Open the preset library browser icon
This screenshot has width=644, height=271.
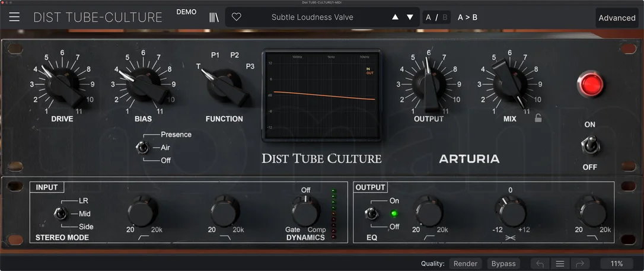click(214, 17)
